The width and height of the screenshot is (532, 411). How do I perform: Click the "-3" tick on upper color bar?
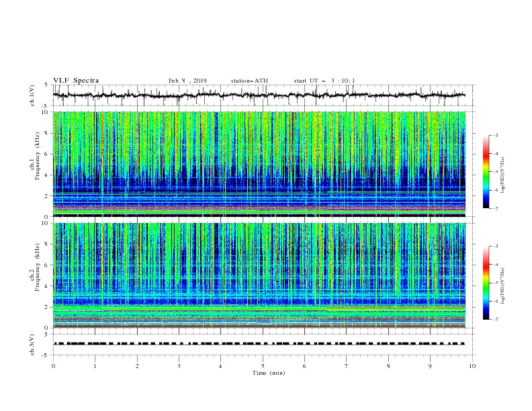(x=495, y=135)
